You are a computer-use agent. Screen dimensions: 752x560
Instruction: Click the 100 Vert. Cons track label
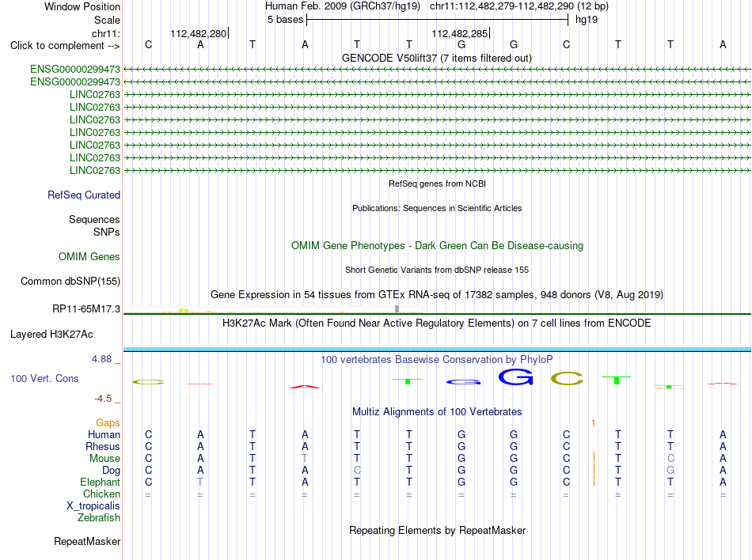click(44, 378)
